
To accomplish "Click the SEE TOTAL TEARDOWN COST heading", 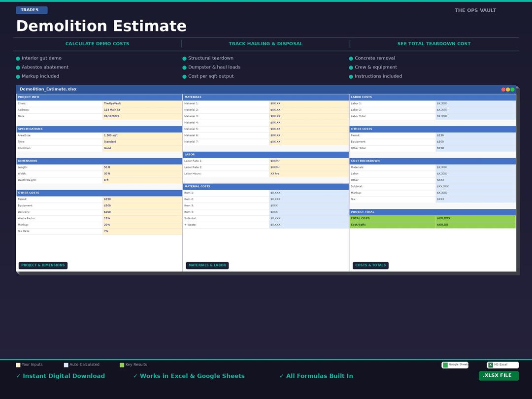I will click(x=434, y=44).
